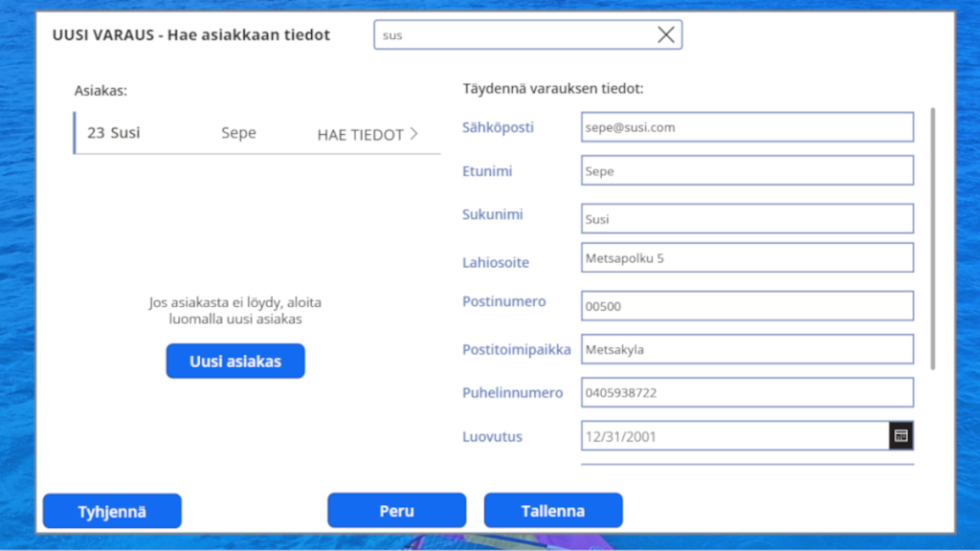The image size is (980, 551).
Task: Click the Sähköposti label
Action: click(x=498, y=127)
